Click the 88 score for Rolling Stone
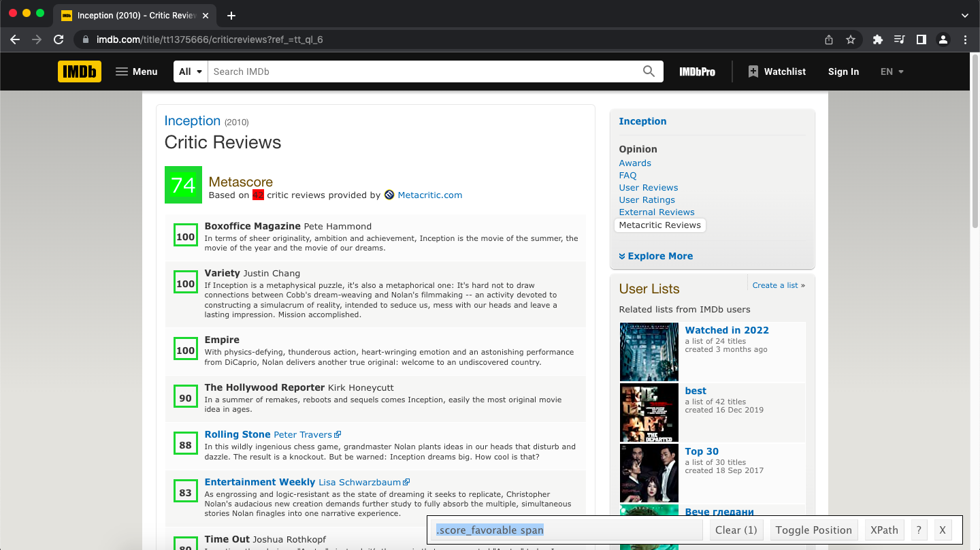Image resolution: width=980 pixels, height=550 pixels. tap(186, 444)
